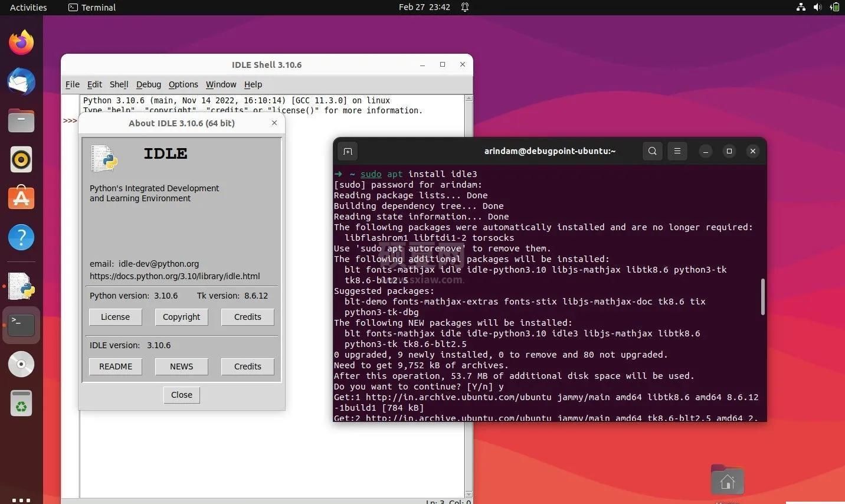Viewport: 845px width, 504px height.
Task: Open the Terminal app menu in top bar
Action: [92, 7]
